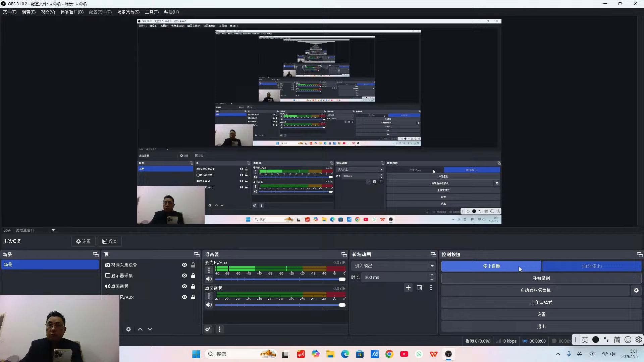This screenshot has height=362, width=644.
Task: Move the source up with the arrow
Action: tap(140, 329)
